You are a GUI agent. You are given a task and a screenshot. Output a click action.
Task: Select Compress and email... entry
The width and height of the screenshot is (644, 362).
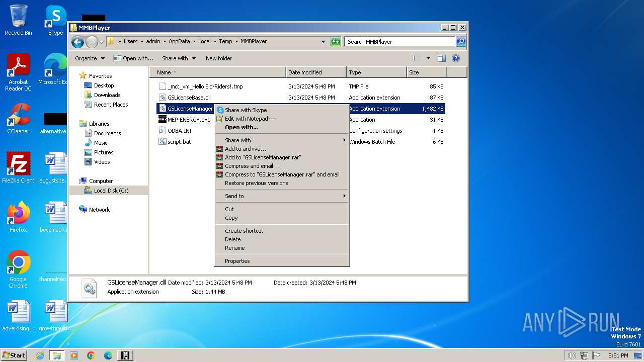pos(281,166)
